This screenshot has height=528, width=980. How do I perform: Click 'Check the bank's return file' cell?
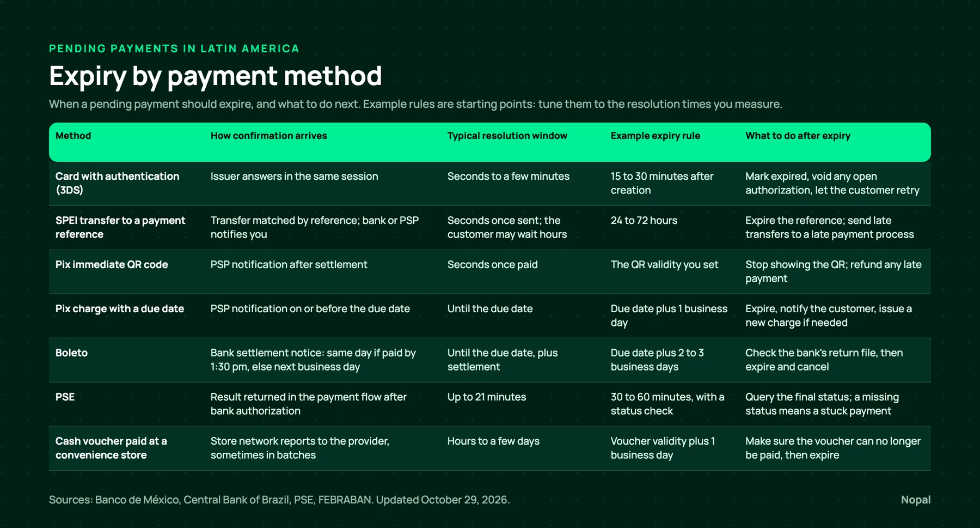pyautogui.click(x=824, y=360)
